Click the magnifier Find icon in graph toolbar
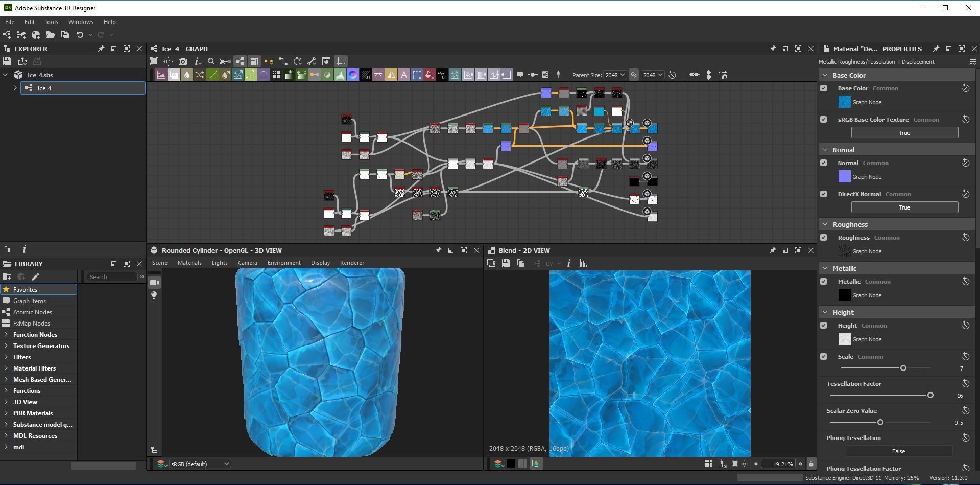The width and height of the screenshot is (980, 485). 211,61
